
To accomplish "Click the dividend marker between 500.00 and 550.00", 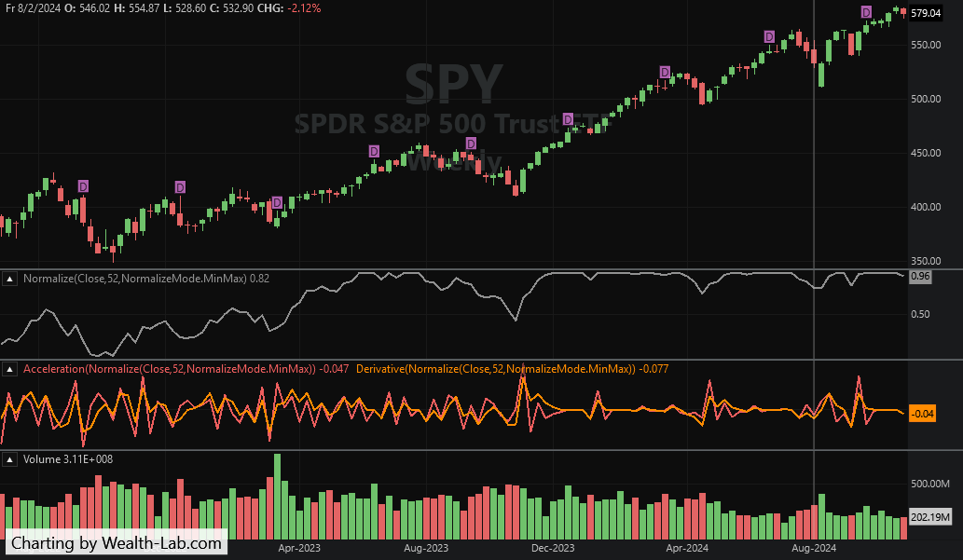I will pyautogui.click(x=665, y=73).
